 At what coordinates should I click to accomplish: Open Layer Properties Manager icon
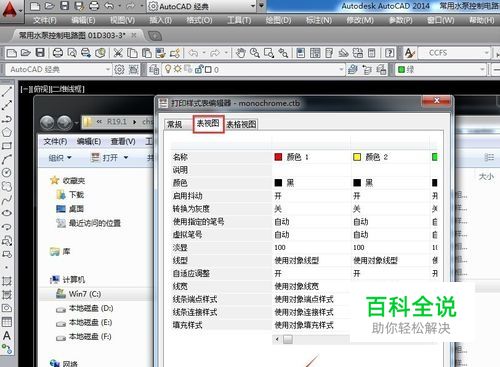(154, 70)
